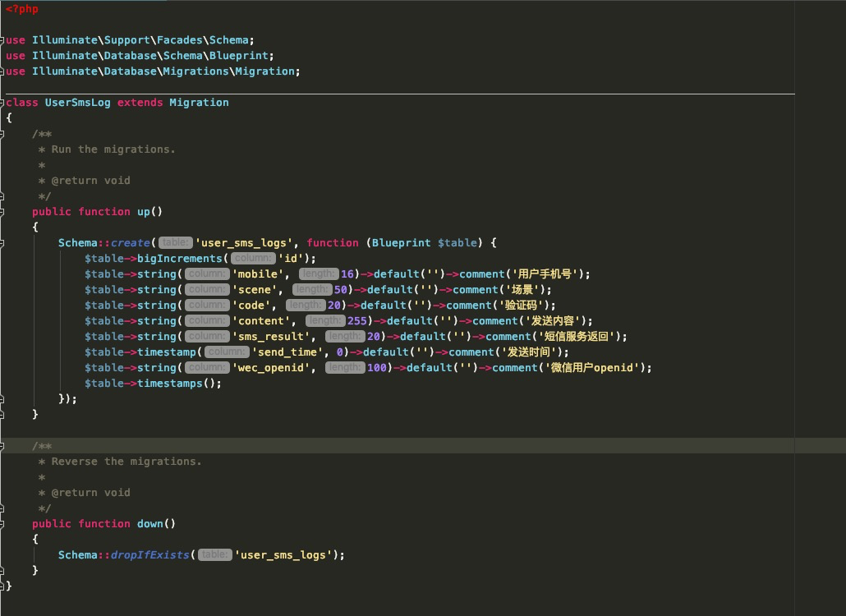
Task: Click the extends keyword
Action: 140,103
